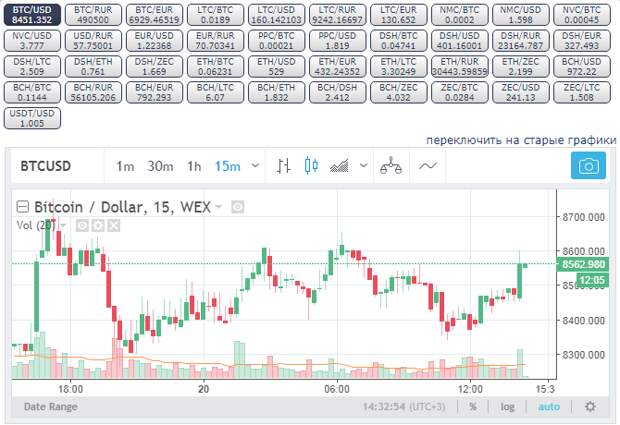
Task: Select the Candles chart style icon
Action: click(x=312, y=166)
